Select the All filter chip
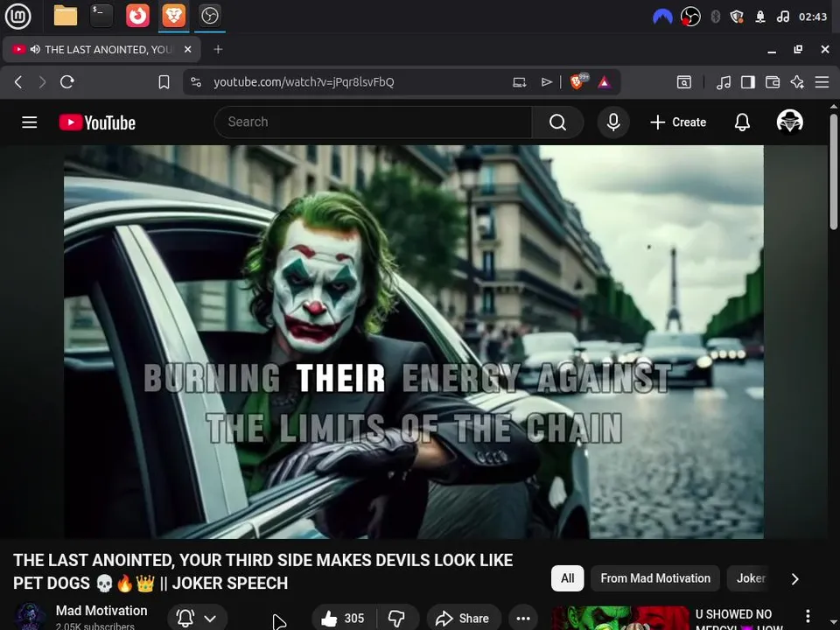Viewport: 840px width, 630px height. tap(567, 578)
